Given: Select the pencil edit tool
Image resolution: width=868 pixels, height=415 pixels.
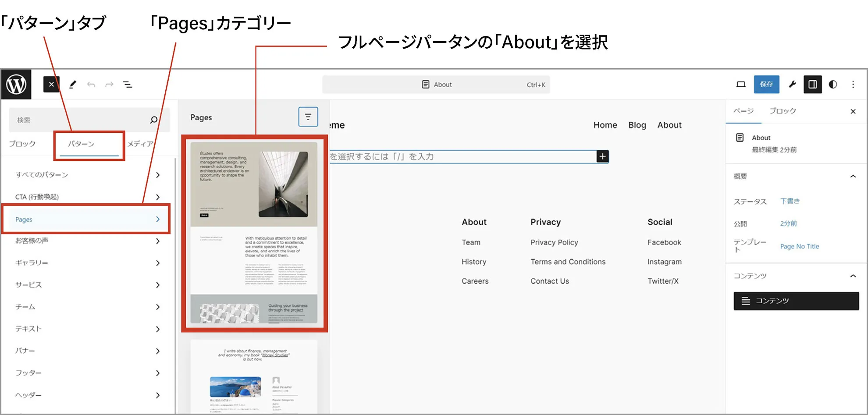Looking at the screenshot, I should tap(73, 84).
